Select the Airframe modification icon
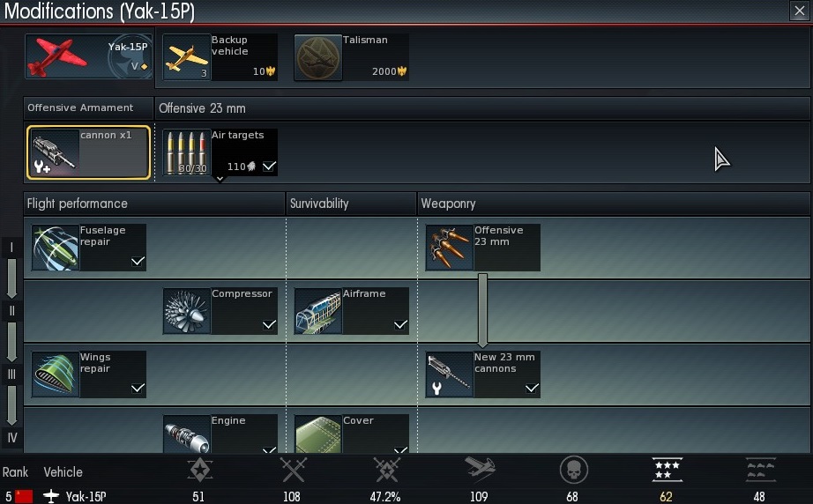The width and height of the screenshot is (813, 504). (x=317, y=311)
